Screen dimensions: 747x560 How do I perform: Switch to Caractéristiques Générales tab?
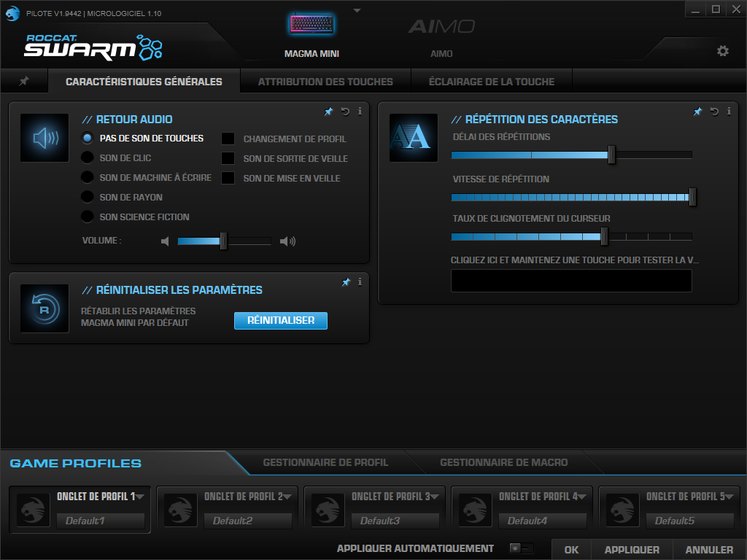point(144,82)
